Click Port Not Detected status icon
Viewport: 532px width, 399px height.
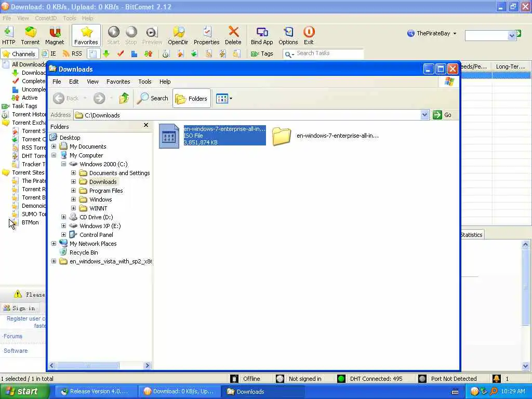(422, 379)
